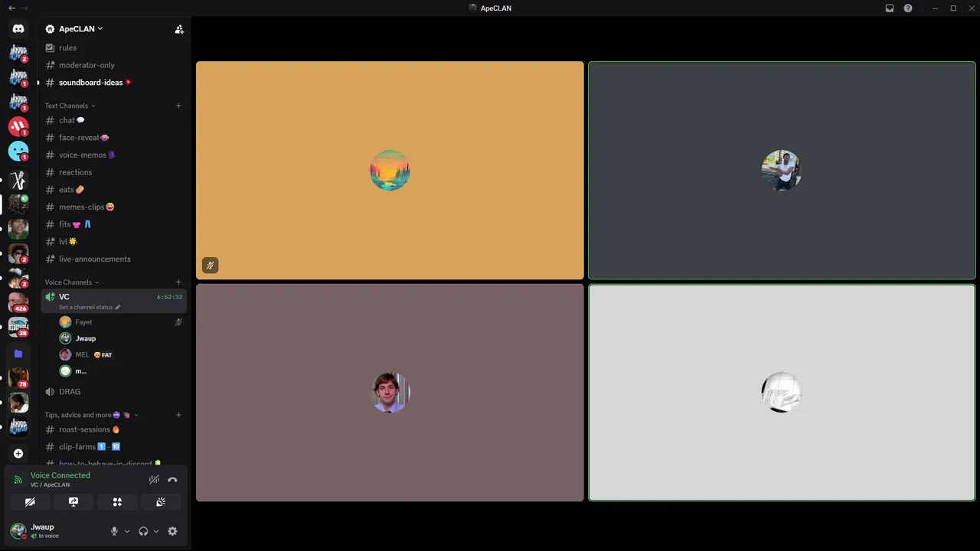Open the rules channel
The height and width of the screenshot is (551, 980).
(113, 47)
